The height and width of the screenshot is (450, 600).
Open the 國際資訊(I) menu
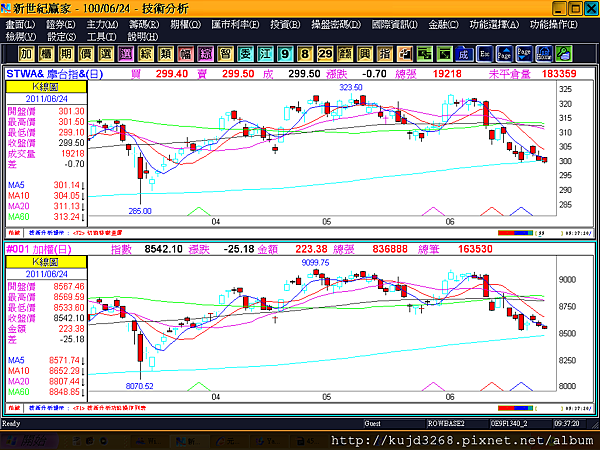point(394,24)
